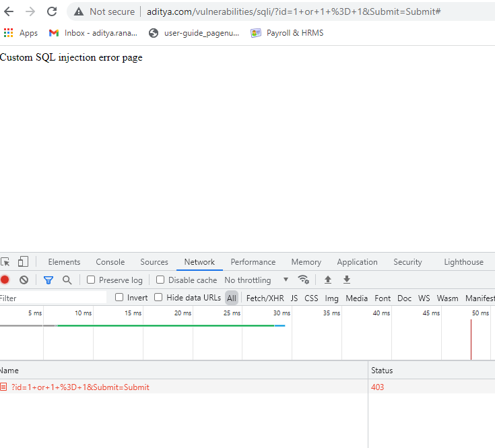Screen dimensions: 495x448
Task: Click the red load-event line in timeline
Action: [471, 340]
